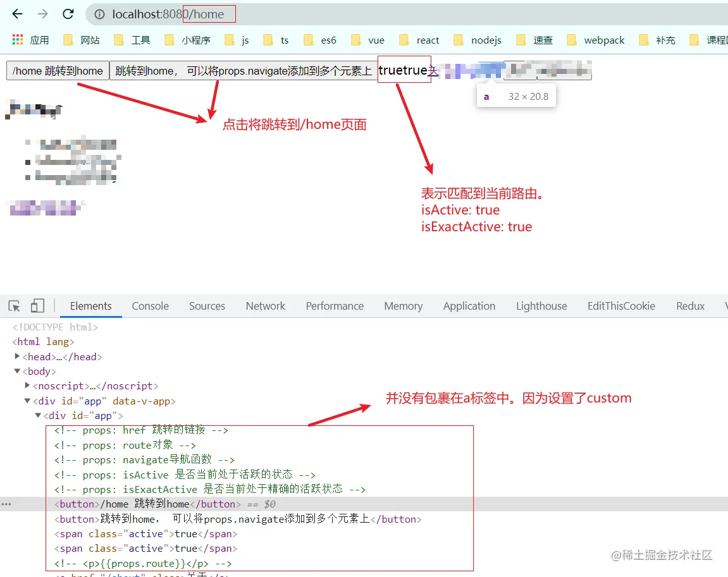Click the '/home 跳转到home' button

tap(58, 71)
